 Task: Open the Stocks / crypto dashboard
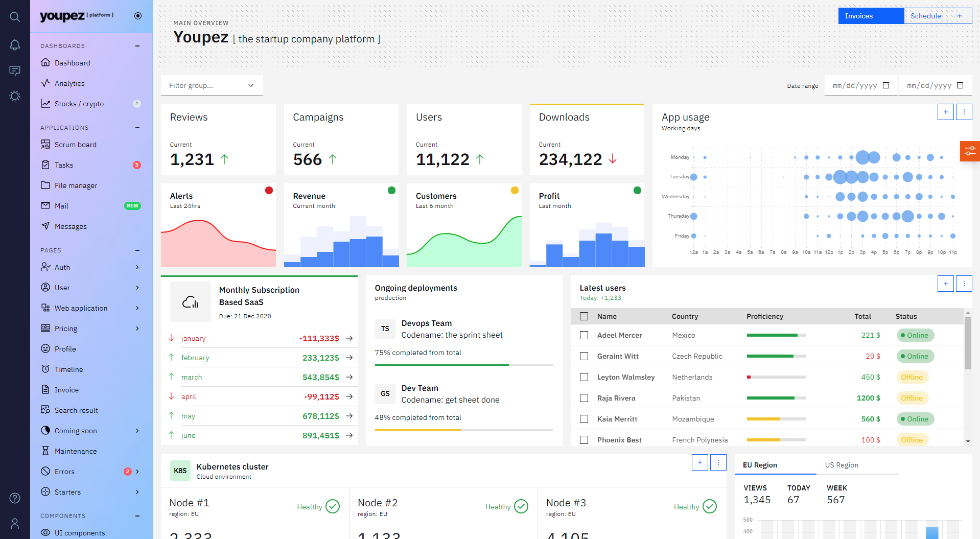[x=80, y=103]
